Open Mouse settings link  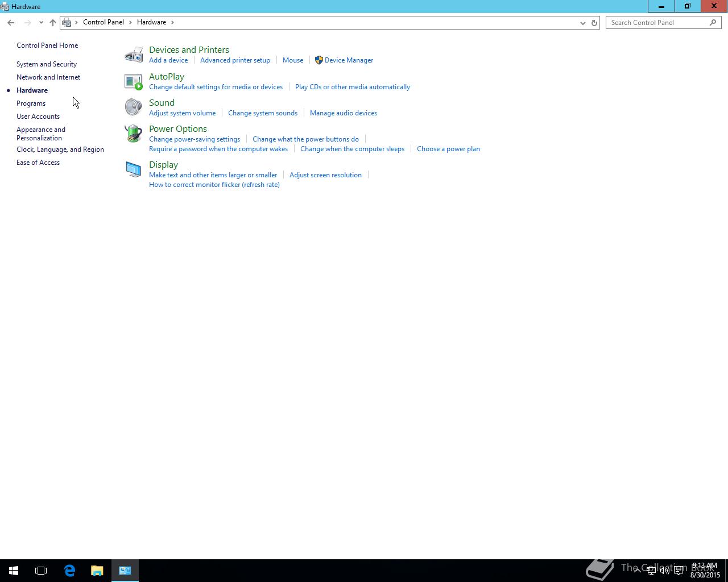(293, 60)
